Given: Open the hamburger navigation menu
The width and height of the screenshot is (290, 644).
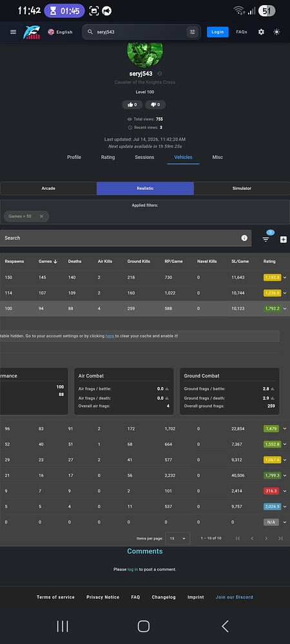Looking at the screenshot, I should (13, 32).
